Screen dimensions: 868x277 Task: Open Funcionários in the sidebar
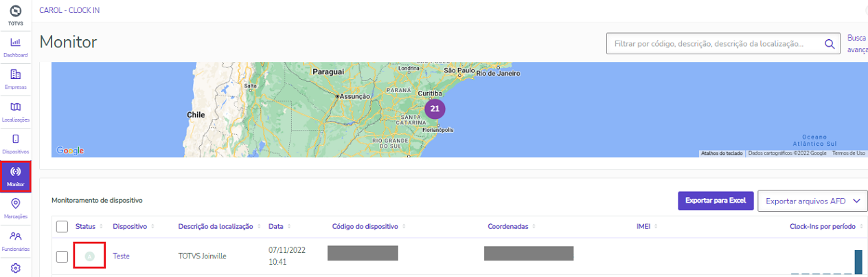pos(15,241)
